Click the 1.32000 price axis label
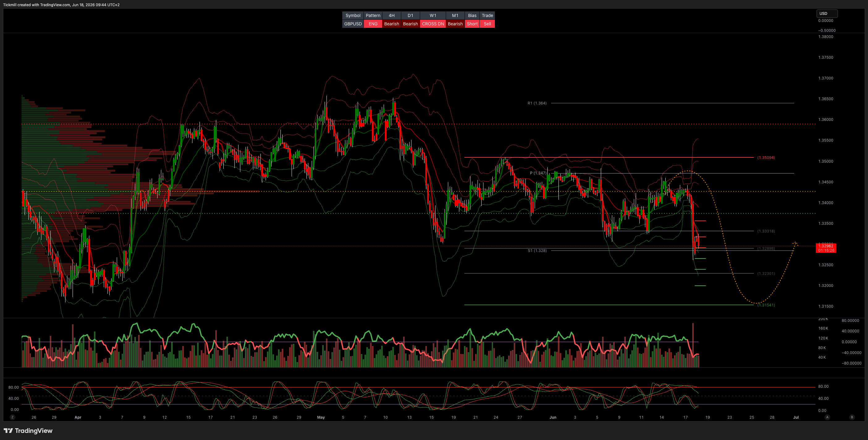Image resolution: width=868 pixels, height=440 pixels. (826, 286)
